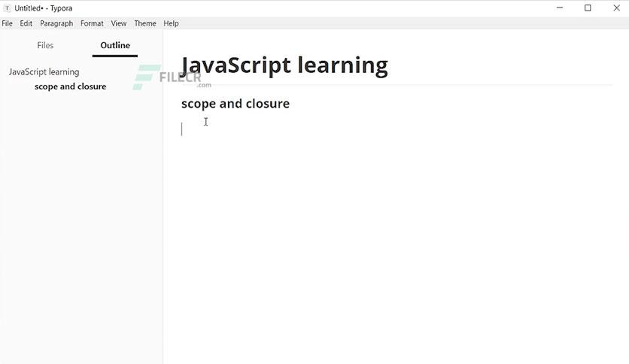Open the Format menu

[92, 23]
